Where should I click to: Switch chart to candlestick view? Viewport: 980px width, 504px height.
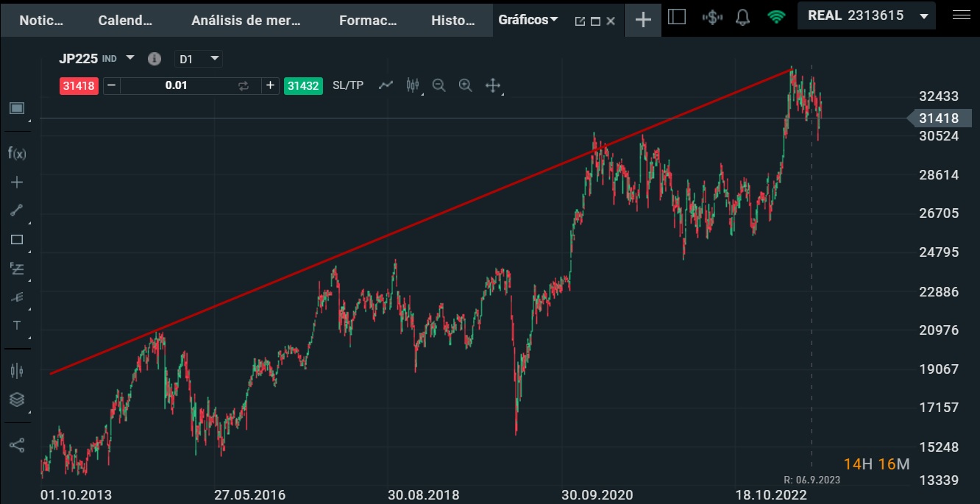(412, 85)
